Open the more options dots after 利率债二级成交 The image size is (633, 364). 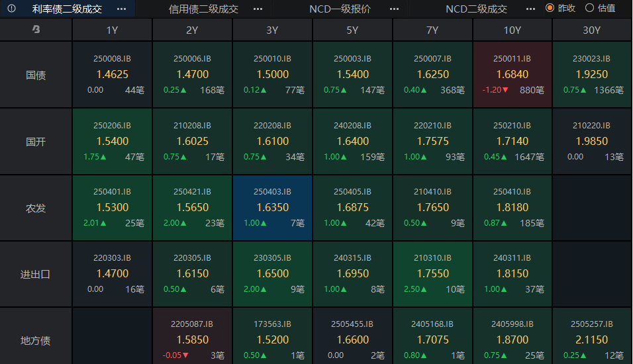[121, 9]
